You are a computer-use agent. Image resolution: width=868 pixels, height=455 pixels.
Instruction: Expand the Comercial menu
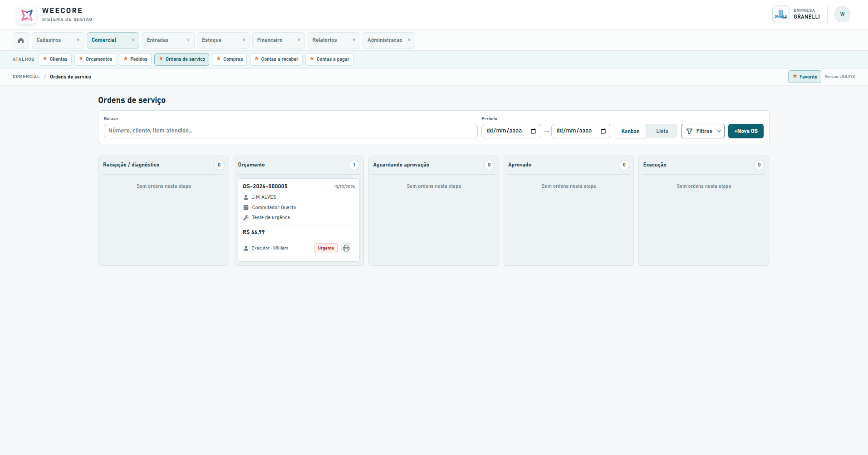coord(113,40)
